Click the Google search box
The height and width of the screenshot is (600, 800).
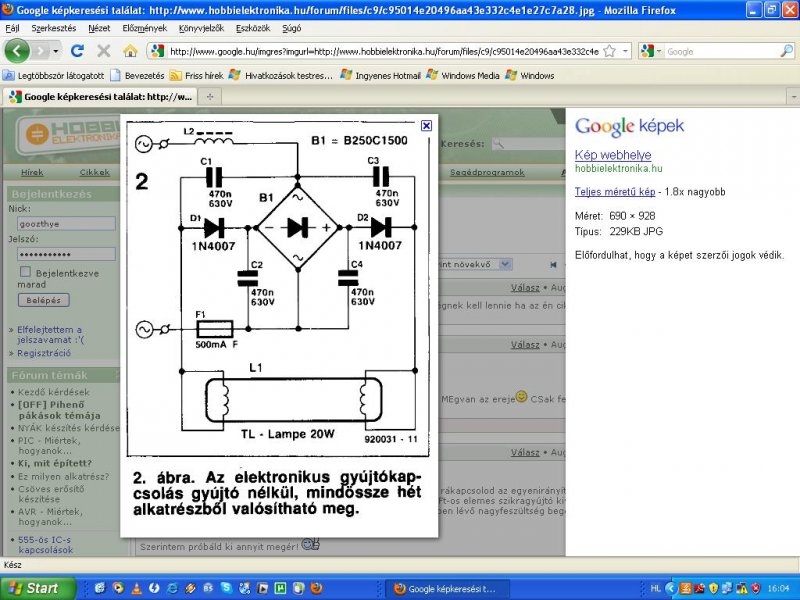point(721,51)
